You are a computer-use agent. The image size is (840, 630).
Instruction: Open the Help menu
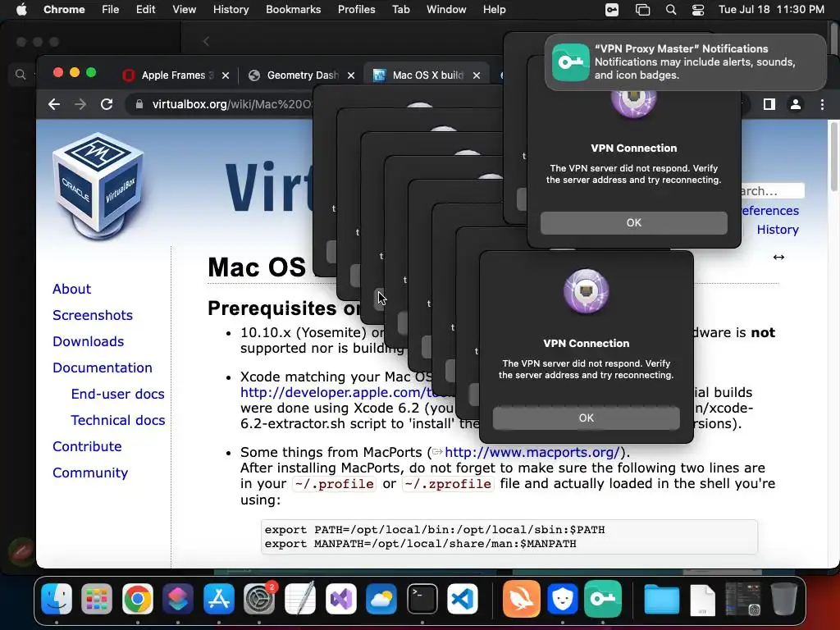tap(494, 9)
